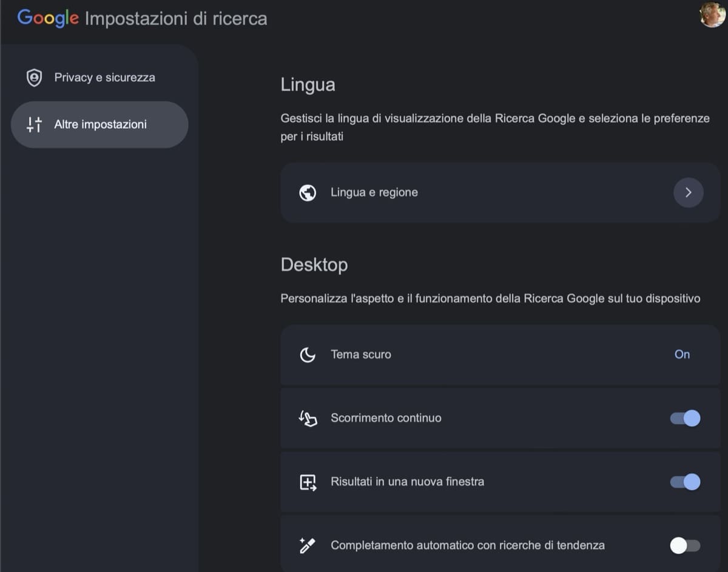Click the globe icon beside Lingua e regione
The image size is (728, 572).
pos(308,193)
